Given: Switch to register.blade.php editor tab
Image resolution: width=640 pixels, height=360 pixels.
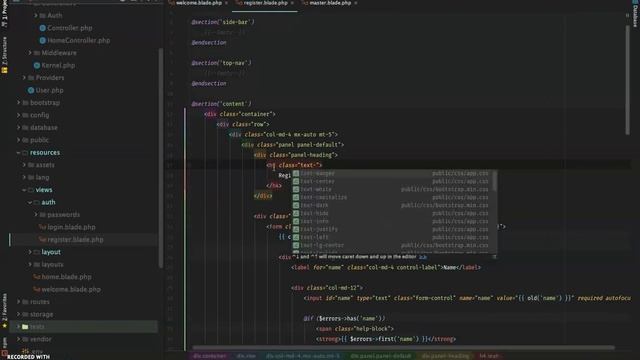Looking at the screenshot, I should (x=264, y=3).
